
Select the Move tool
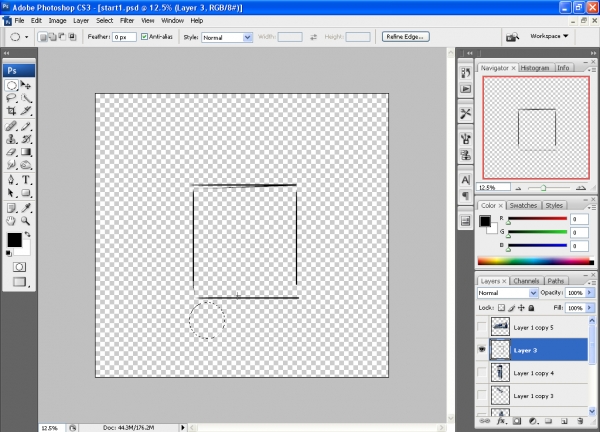pyautogui.click(x=26, y=85)
